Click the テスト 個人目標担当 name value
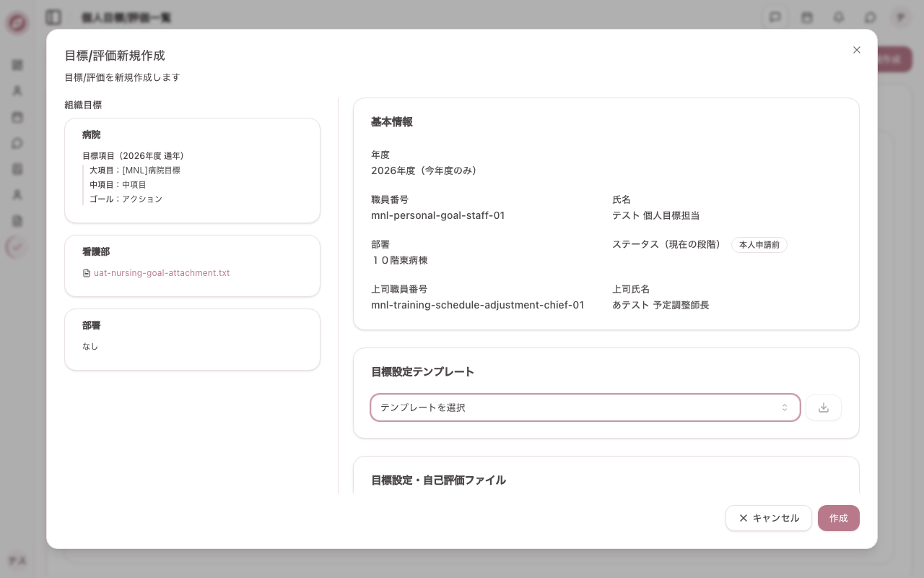The width and height of the screenshot is (924, 578). (x=655, y=216)
